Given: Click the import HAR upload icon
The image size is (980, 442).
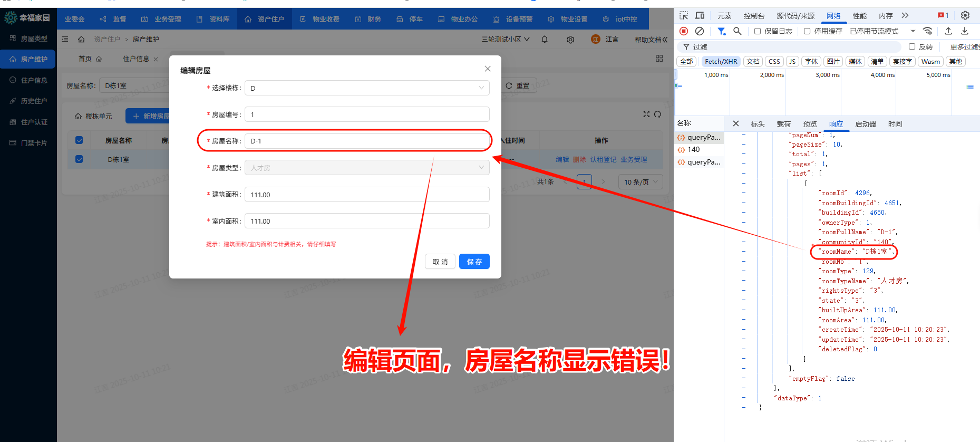Looking at the screenshot, I should [948, 31].
